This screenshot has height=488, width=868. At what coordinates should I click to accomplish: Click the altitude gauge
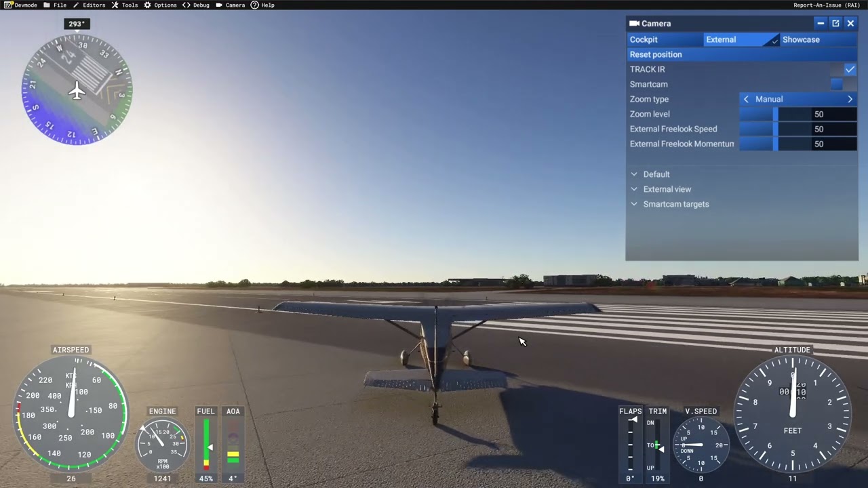[792, 413]
